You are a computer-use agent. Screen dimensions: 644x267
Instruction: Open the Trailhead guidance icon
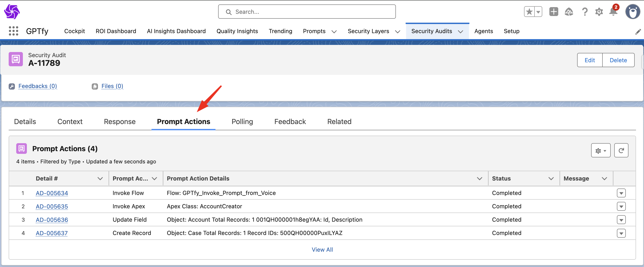[x=569, y=12]
